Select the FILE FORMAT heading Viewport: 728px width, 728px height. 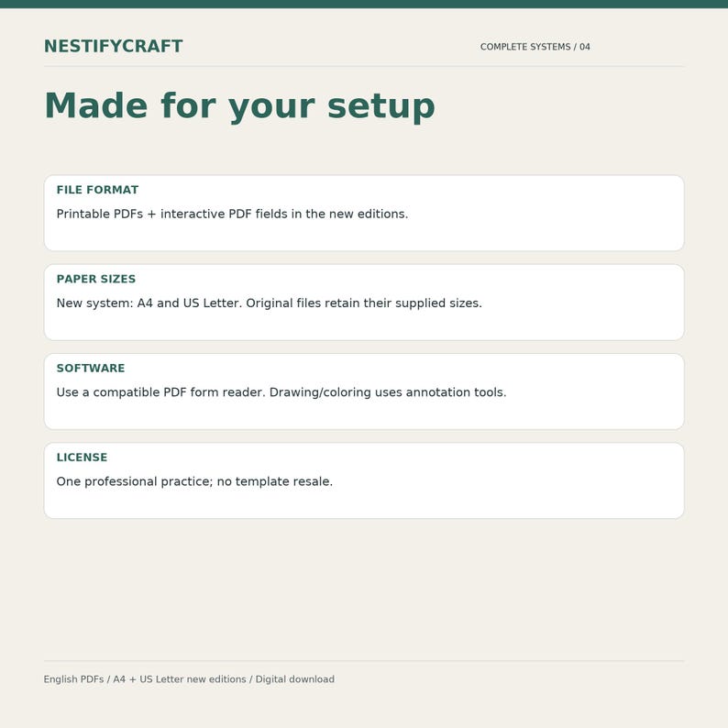97,190
